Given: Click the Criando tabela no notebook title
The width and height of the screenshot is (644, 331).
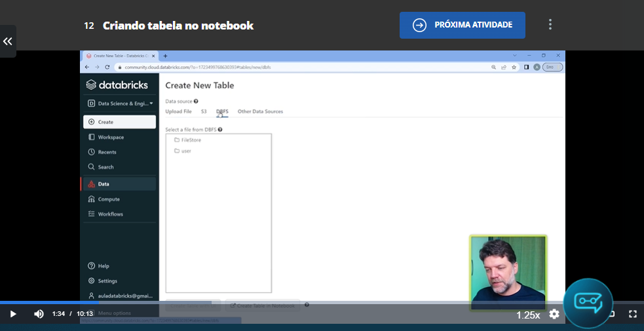Looking at the screenshot, I should (178, 26).
